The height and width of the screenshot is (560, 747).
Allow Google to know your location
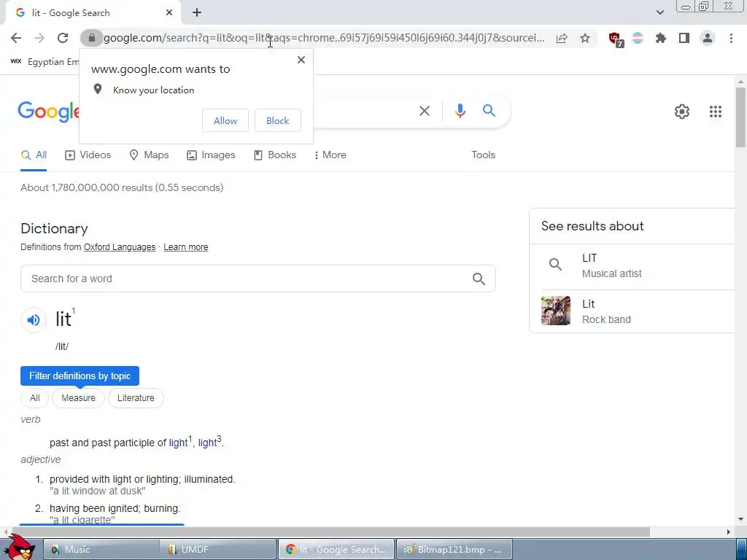[x=225, y=120]
